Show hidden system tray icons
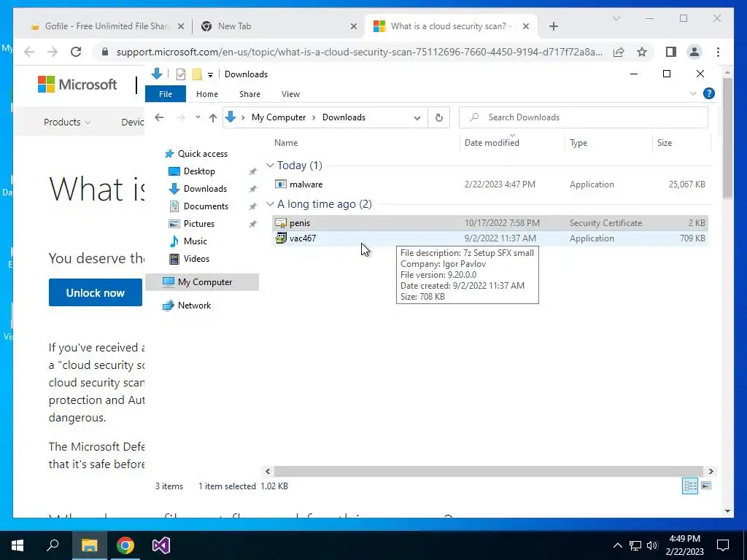This screenshot has height=560, width=747. click(x=617, y=545)
